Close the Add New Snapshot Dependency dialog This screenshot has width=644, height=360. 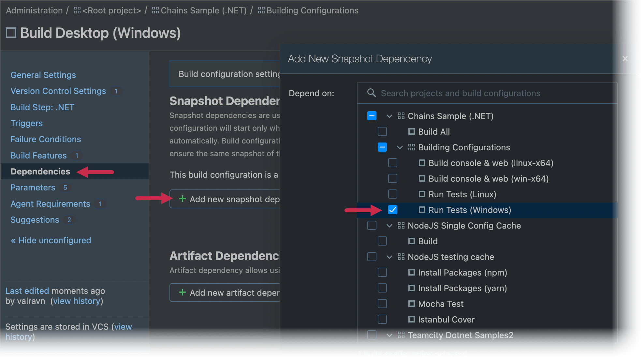point(625,58)
